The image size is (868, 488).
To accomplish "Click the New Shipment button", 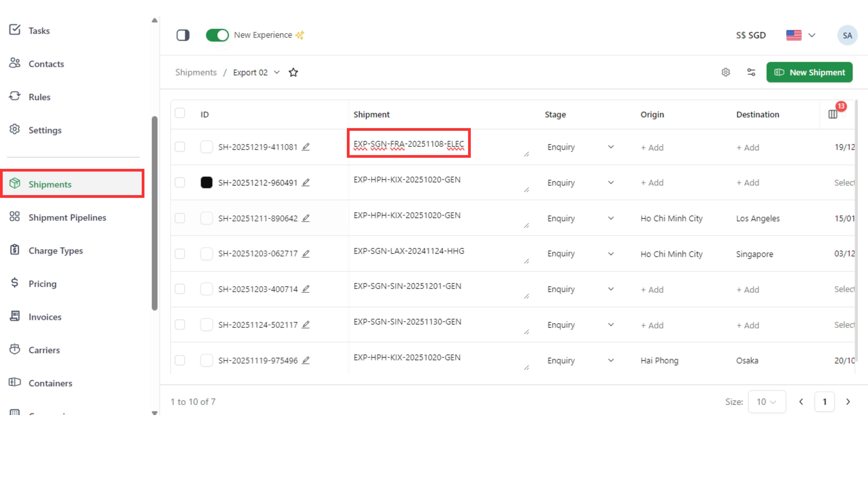I will [809, 72].
